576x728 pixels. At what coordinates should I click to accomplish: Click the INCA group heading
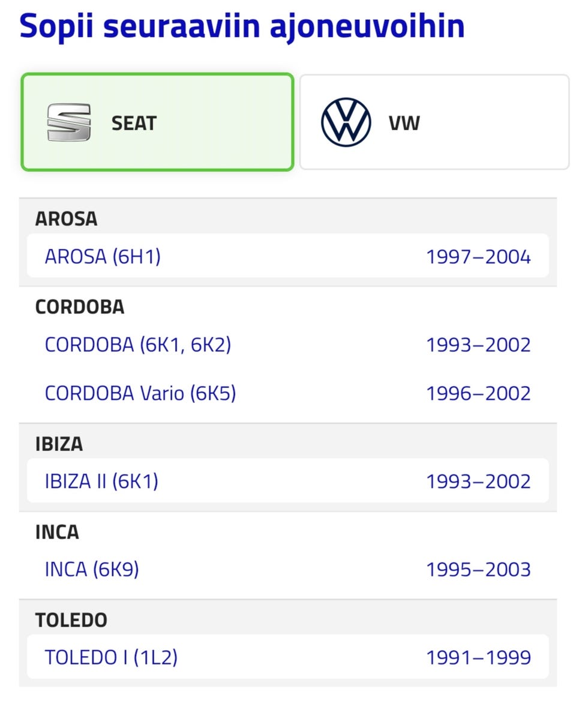pyautogui.click(x=57, y=532)
